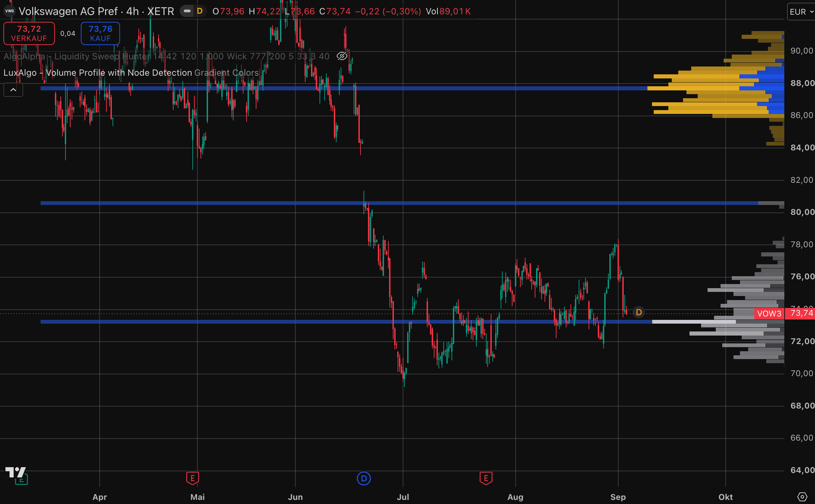This screenshot has width=815, height=504.
Task: Click the high value H74,22 in header
Action: 264,11
